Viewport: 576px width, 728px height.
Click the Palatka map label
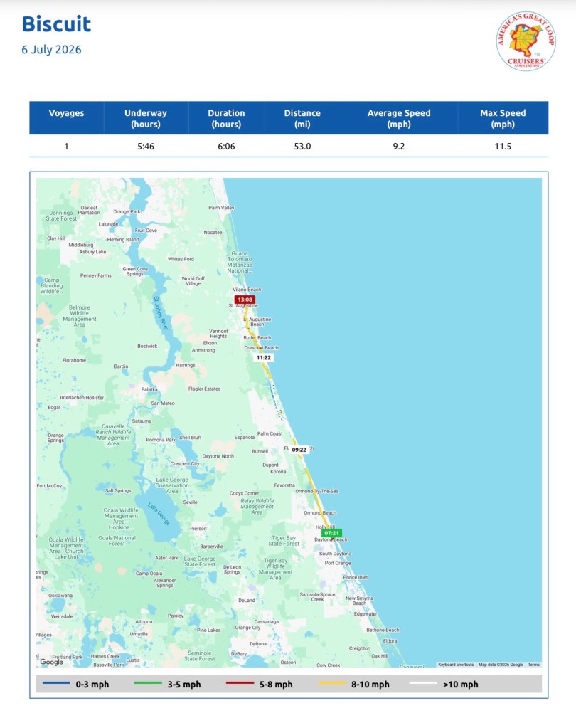tap(149, 389)
